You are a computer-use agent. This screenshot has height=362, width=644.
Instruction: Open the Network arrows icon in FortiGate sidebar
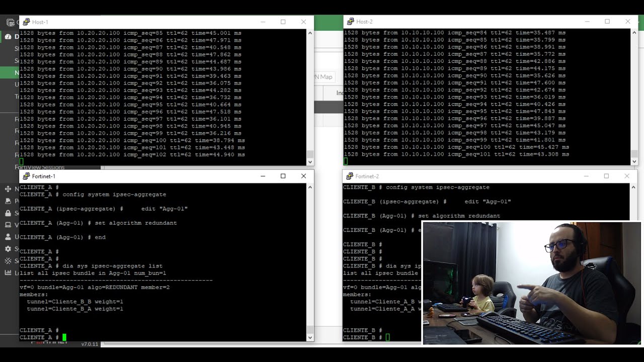point(9,189)
